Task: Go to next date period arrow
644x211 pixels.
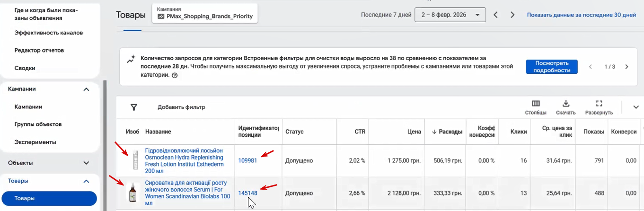Action: [x=512, y=15]
